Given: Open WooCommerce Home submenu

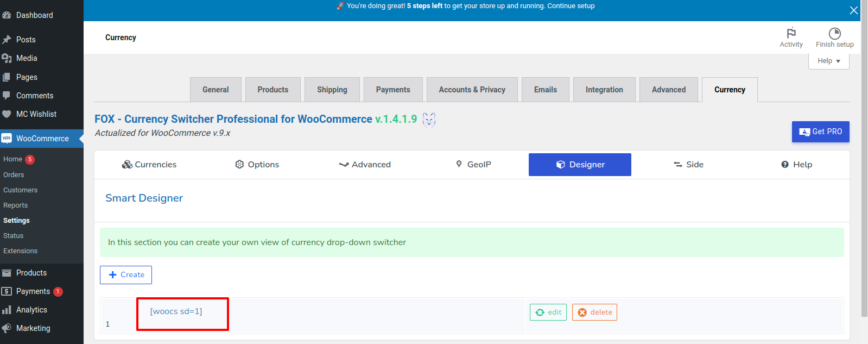Looking at the screenshot, I should [x=12, y=159].
